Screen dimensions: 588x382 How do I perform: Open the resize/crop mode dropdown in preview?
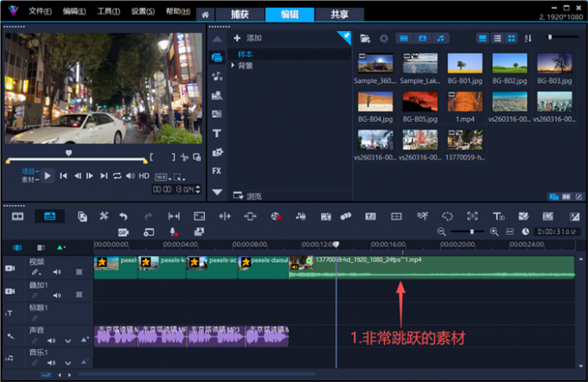tap(179, 177)
